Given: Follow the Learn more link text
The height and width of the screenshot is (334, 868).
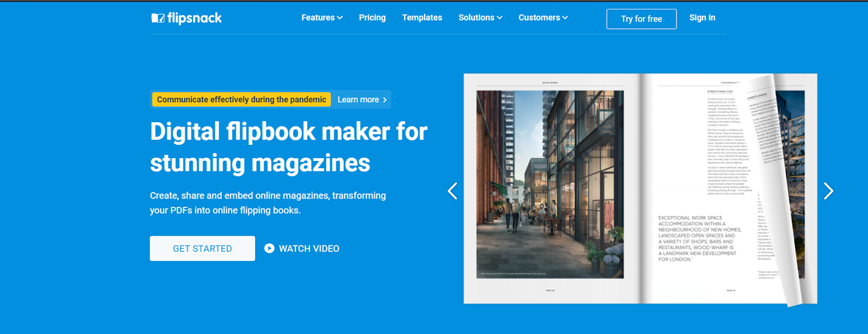Looking at the screenshot, I should tap(358, 100).
